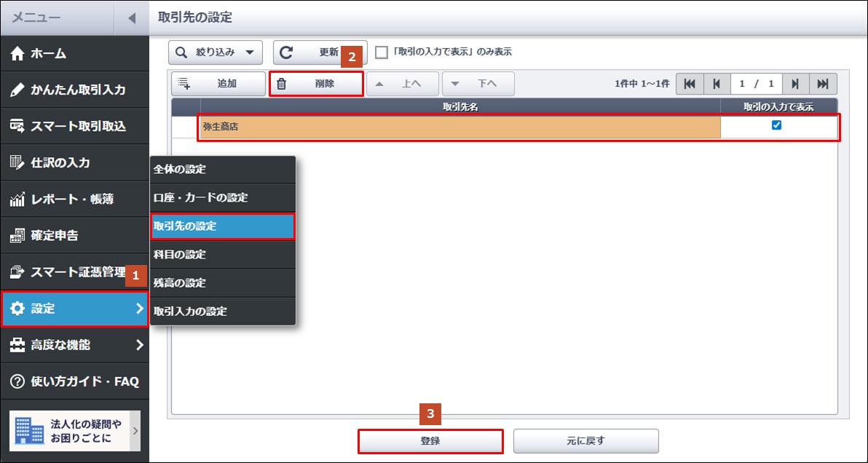Click the add-list icon in 追加
Image resolution: width=868 pixels, height=463 pixels.
pyautogui.click(x=184, y=84)
